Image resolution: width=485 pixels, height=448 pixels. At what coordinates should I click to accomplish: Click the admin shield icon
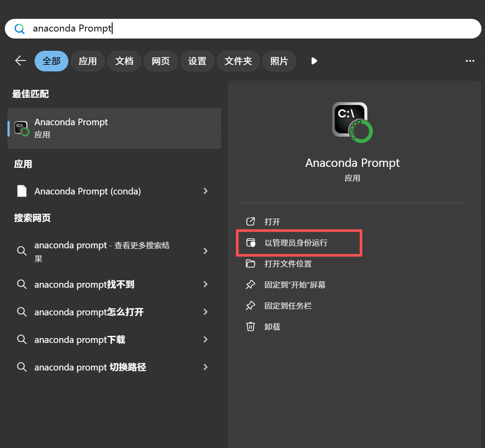tap(251, 243)
